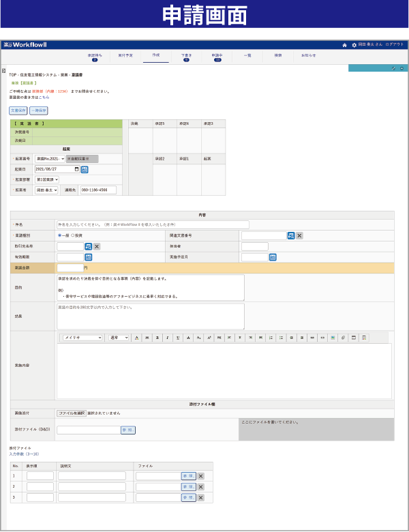Open font family dropdown メイリオ
The height and width of the screenshot is (532, 409).
82,338
